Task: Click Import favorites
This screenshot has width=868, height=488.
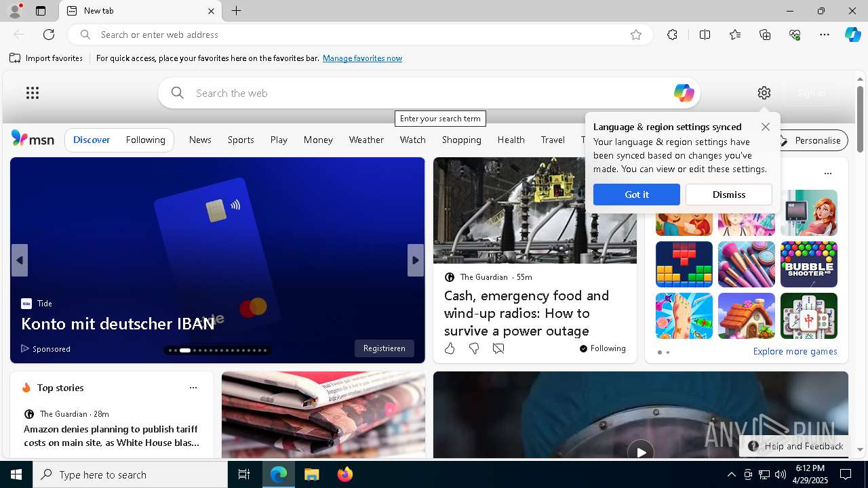Action: [x=46, y=58]
